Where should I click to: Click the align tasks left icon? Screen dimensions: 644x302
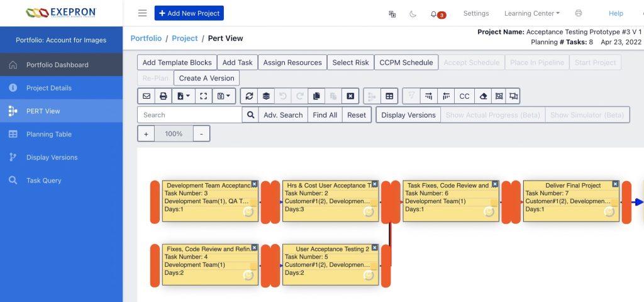pos(446,96)
